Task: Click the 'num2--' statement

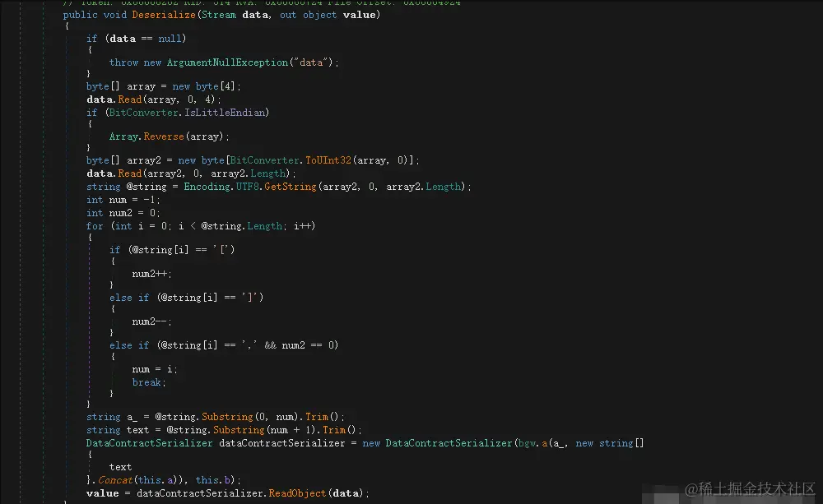Action: pyautogui.click(x=150, y=321)
